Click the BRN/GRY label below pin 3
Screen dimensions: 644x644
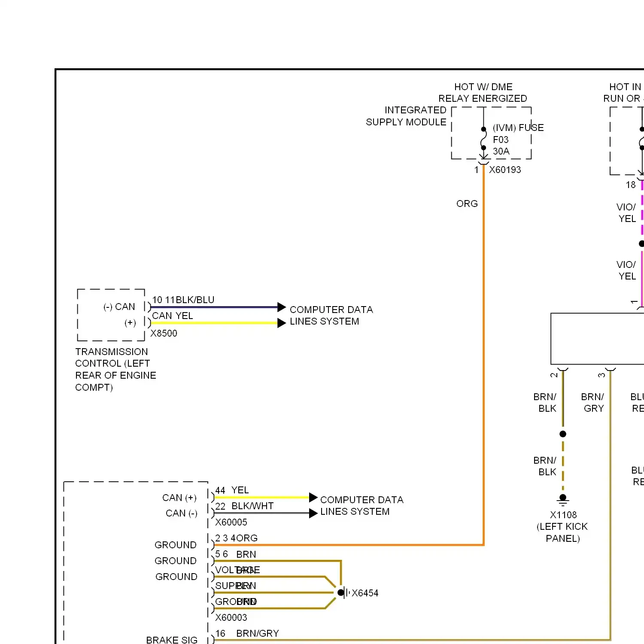(x=593, y=402)
